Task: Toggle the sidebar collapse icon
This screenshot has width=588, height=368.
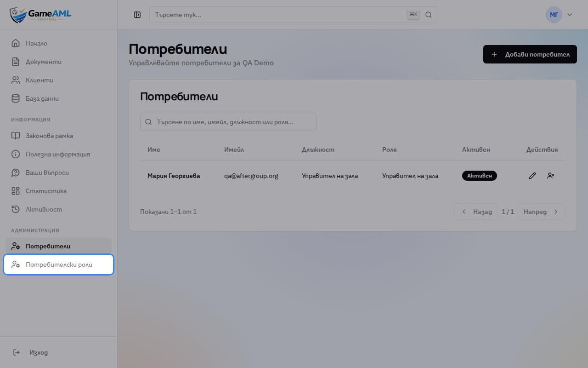Action: pyautogui.click(x=137, y=15)
